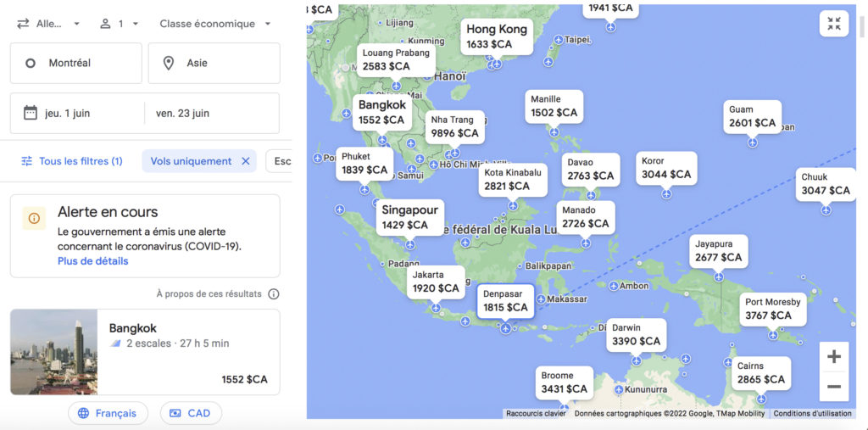868x430 pixels.
Task: Click the airport marker below Denpasar price label
Action: (506, 328)
